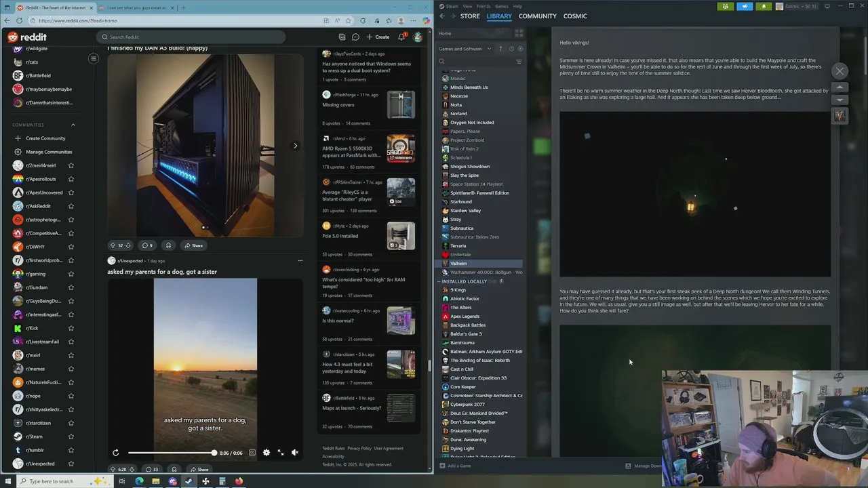
Task: Switch to Steam STORE tab
Action: [x=470, y=16]
